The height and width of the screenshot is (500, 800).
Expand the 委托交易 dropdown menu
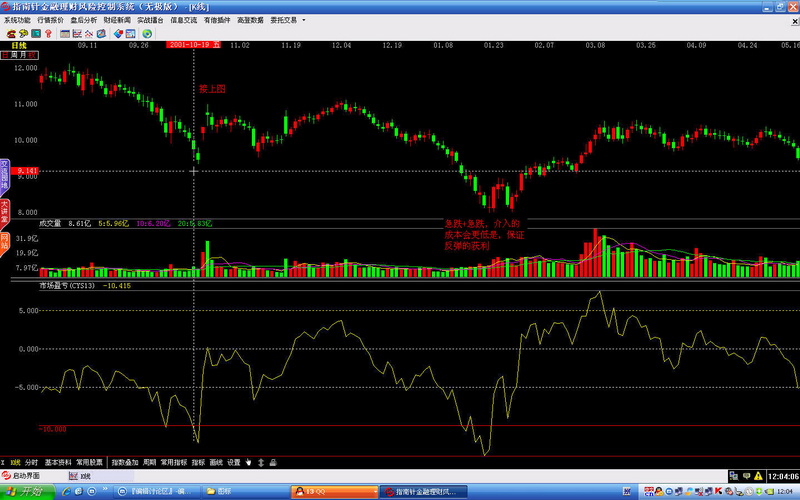[286, 19]
